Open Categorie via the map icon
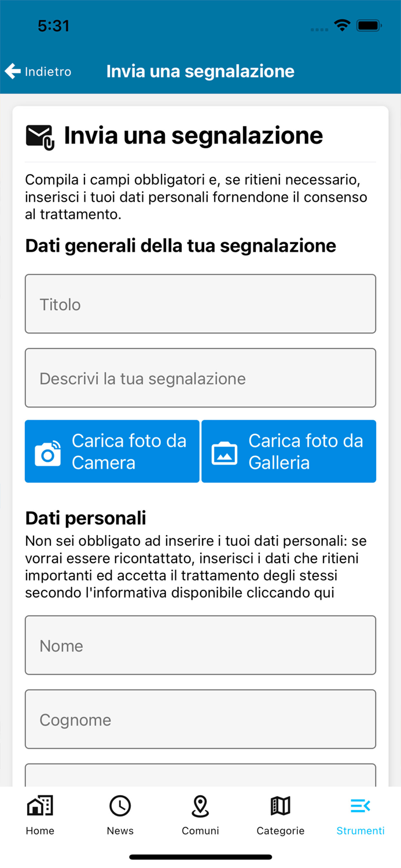This screenshot has width=401, height=868. (280, 805)
